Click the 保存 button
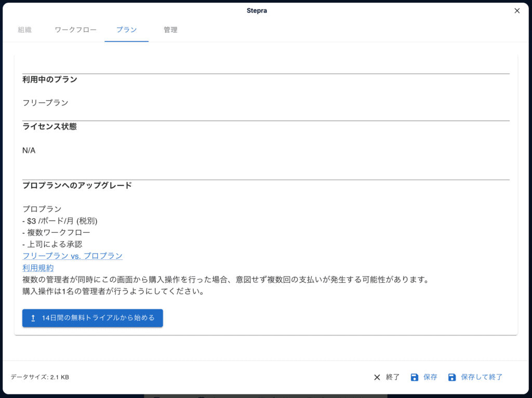This screenshot has width=532, height=398. pos(424,377)
